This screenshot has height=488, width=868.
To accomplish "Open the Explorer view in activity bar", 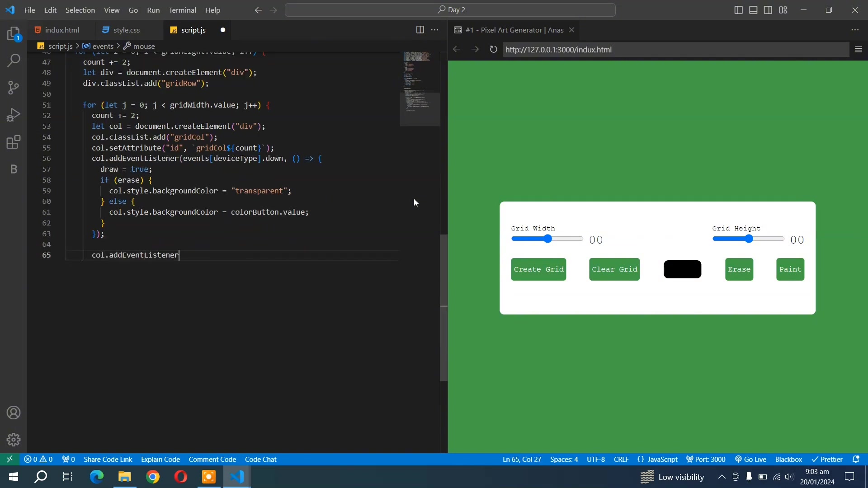I will click(x=14, y=34).
